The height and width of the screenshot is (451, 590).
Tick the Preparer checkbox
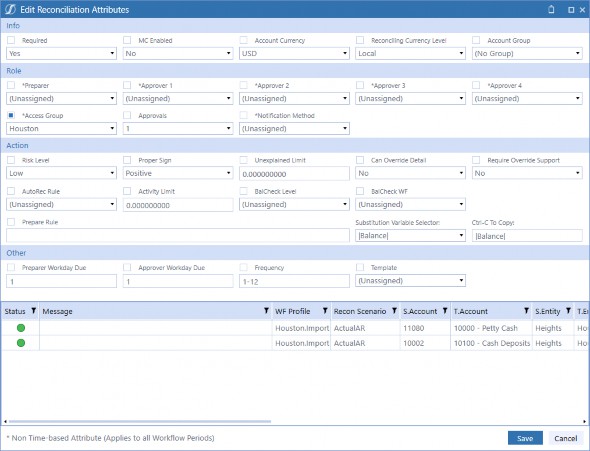click(11, 85)
